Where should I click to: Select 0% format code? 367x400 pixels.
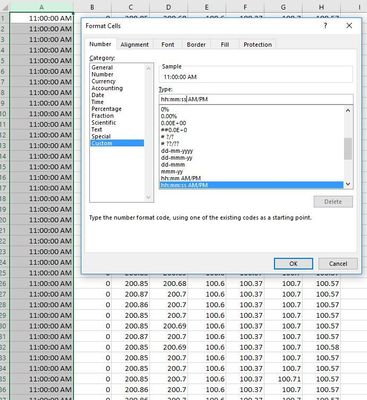point(251,109)
